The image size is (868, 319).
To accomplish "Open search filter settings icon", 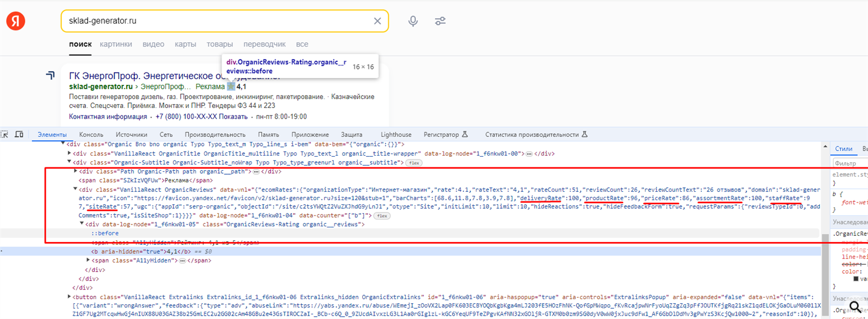I will [x=440, y=21].
